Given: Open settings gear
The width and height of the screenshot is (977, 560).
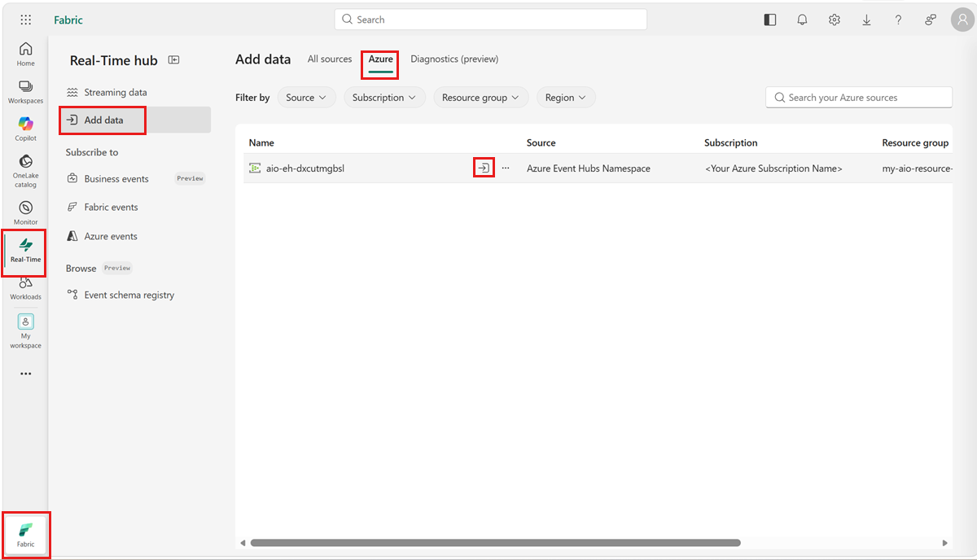Looking at the screenshot, I should pos(835,20).
